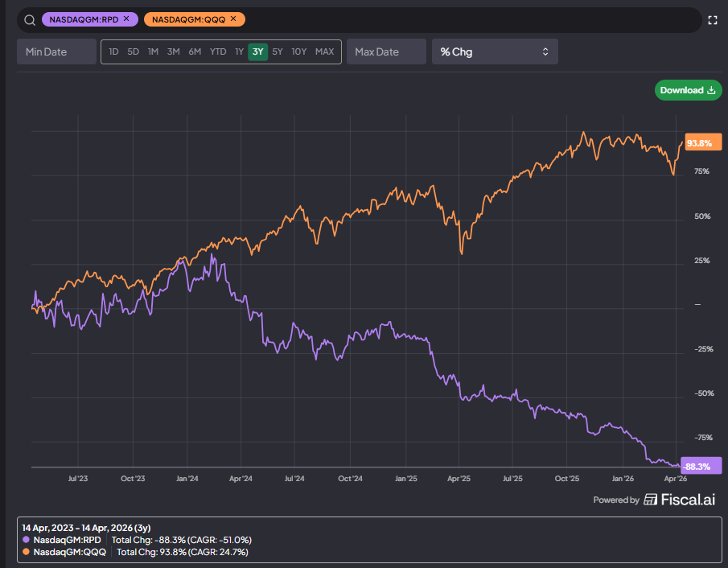Remove the NASDAQGM:QQQ ticker chip

[233, 19]
